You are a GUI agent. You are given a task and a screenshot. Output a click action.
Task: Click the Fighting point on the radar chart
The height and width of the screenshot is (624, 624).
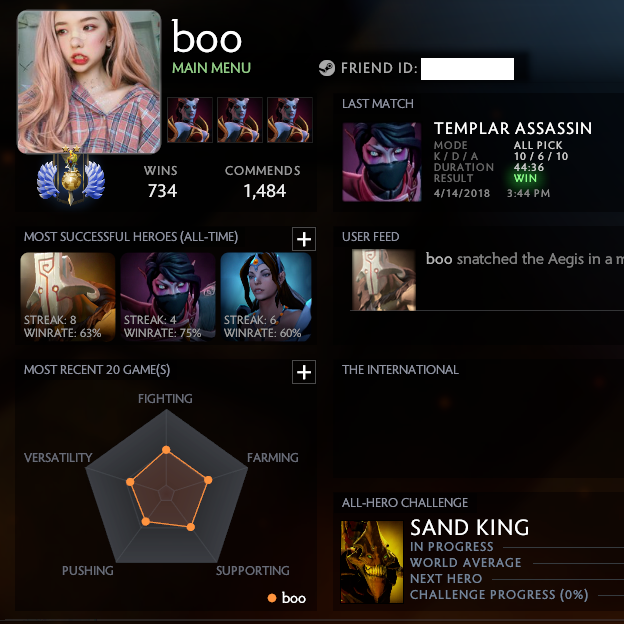pos(166,450)
